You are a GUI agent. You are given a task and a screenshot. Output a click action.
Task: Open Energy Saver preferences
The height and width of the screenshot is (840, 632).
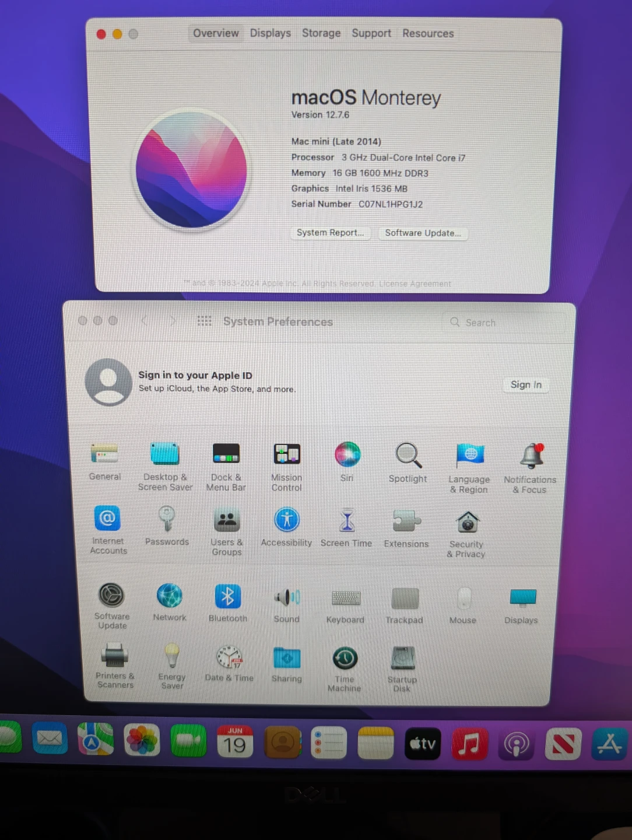[172, 657]
